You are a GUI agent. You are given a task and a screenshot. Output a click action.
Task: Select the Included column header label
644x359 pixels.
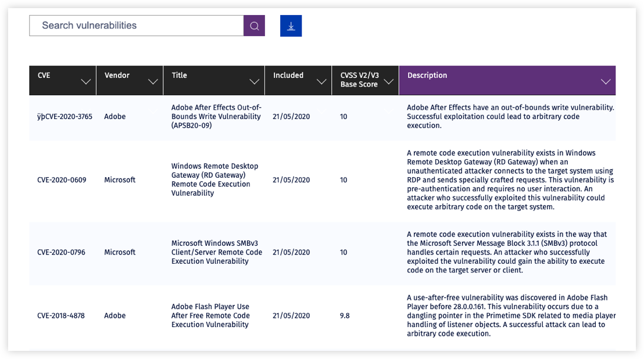pos(288,76)
